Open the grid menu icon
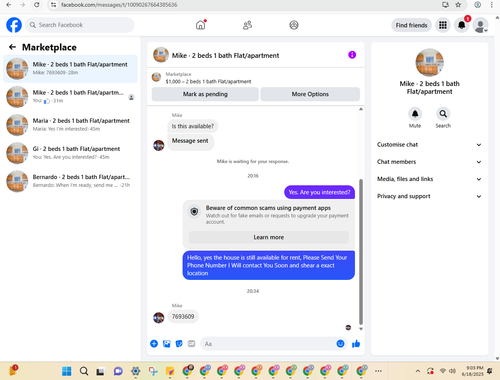 tap(443, 25)
